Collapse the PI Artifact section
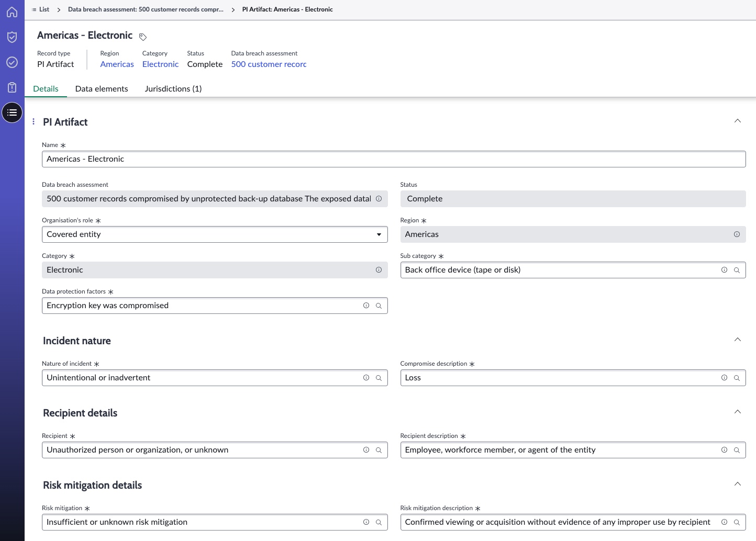This screenshot has height=541, width=756. pyautogui.click(x=737, y=121)
